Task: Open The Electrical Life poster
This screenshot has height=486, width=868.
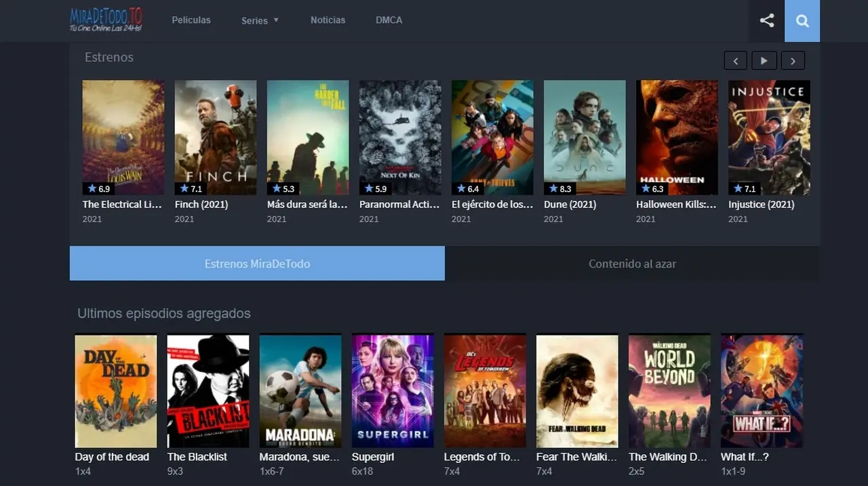Action: (x=123, y=138)
